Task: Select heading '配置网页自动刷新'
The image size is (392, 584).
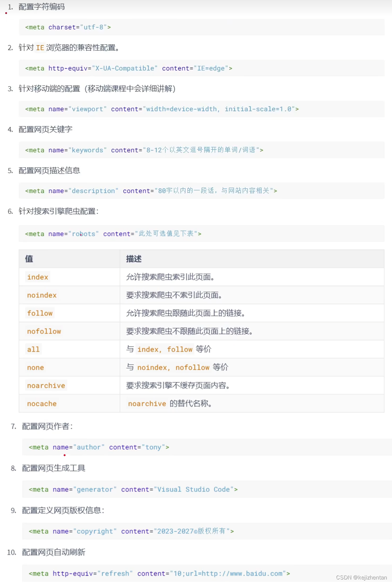Action: pyautogui.click(x=53, y=553)
